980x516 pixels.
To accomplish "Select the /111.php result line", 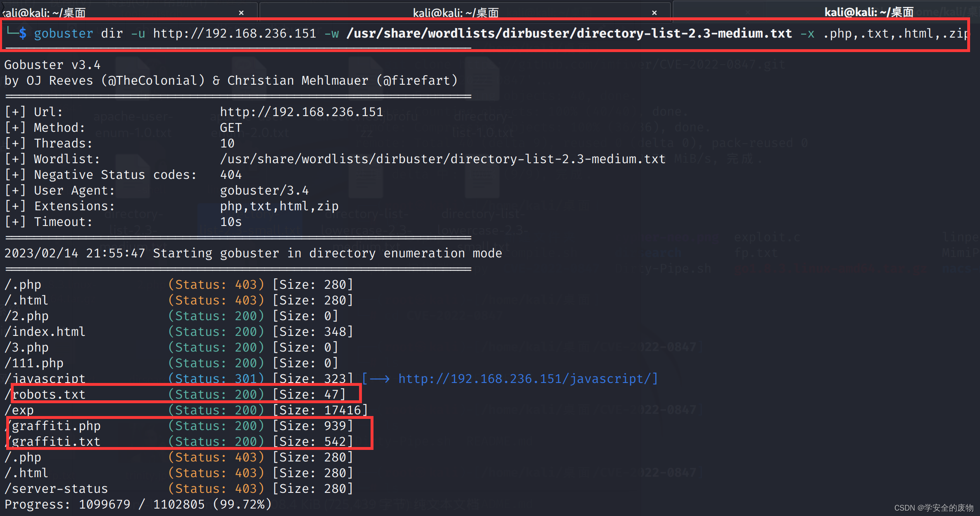I will (171, 363).
